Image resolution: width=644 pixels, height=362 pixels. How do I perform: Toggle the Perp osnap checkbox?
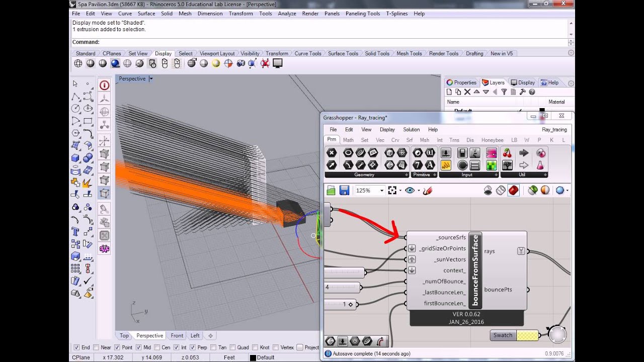193,347
